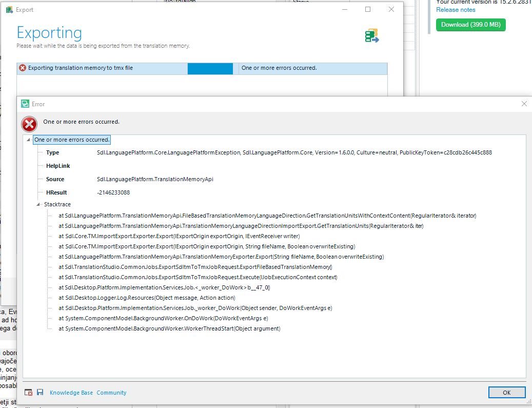This screenshot has height=408, width=532.
Task: Select the 'Exporting translation memory to tmx file' row
Action: 202,68
